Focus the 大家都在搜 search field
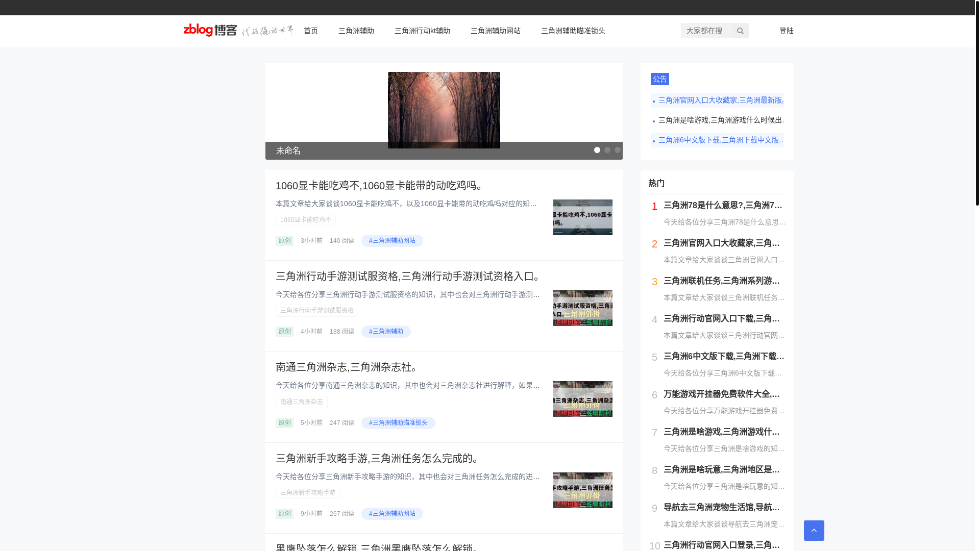The height and width of the screenshot is (551, 980). (706, 31)
